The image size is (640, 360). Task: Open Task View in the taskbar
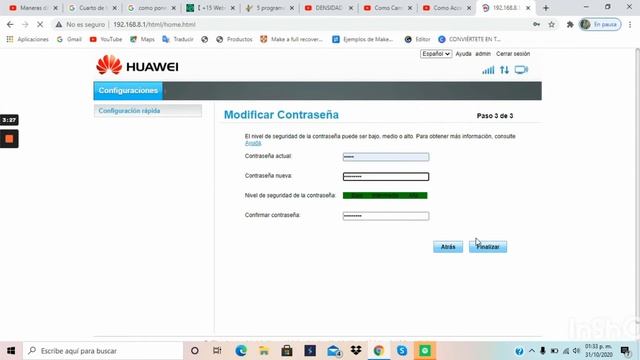tap(217, 351)
